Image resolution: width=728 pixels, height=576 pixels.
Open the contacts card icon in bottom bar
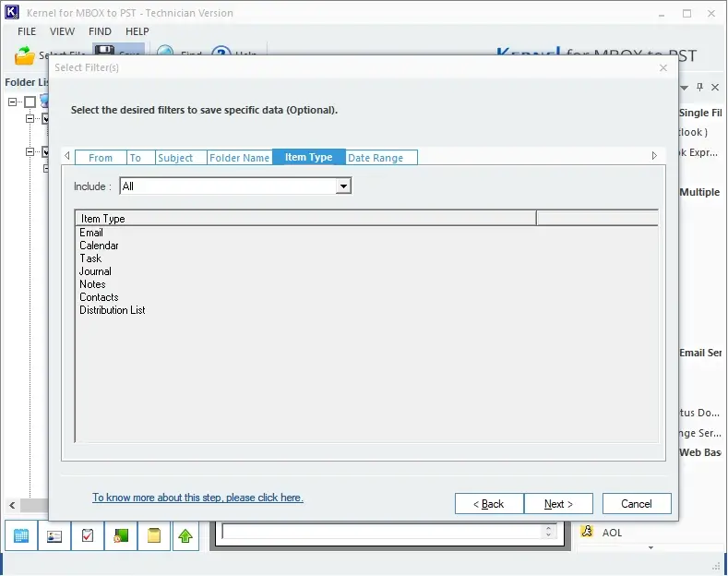pyautogui.click(x=54, y=536)
